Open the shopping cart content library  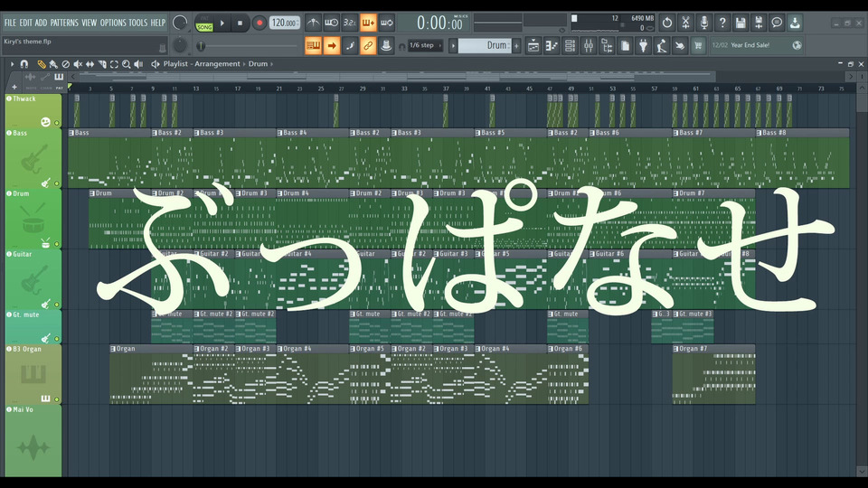[x=698, y=45]
